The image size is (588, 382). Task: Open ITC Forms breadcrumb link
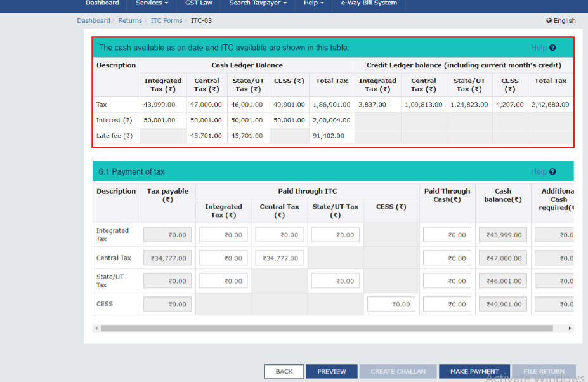tap(166, 21)
